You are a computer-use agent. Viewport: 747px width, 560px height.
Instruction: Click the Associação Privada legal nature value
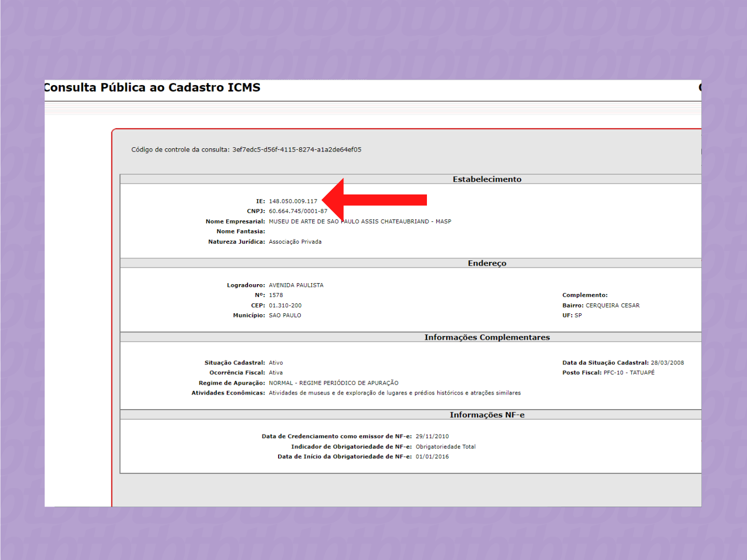pos(295,242)
